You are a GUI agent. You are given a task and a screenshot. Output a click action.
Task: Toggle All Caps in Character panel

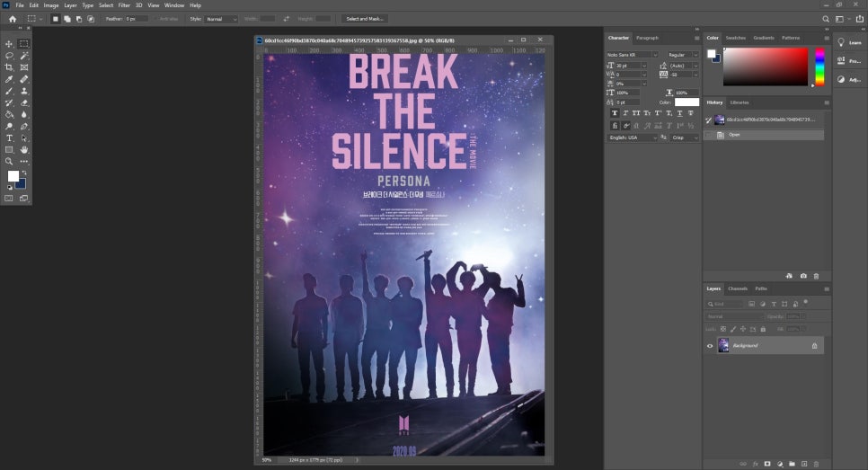tap(636, 113)
